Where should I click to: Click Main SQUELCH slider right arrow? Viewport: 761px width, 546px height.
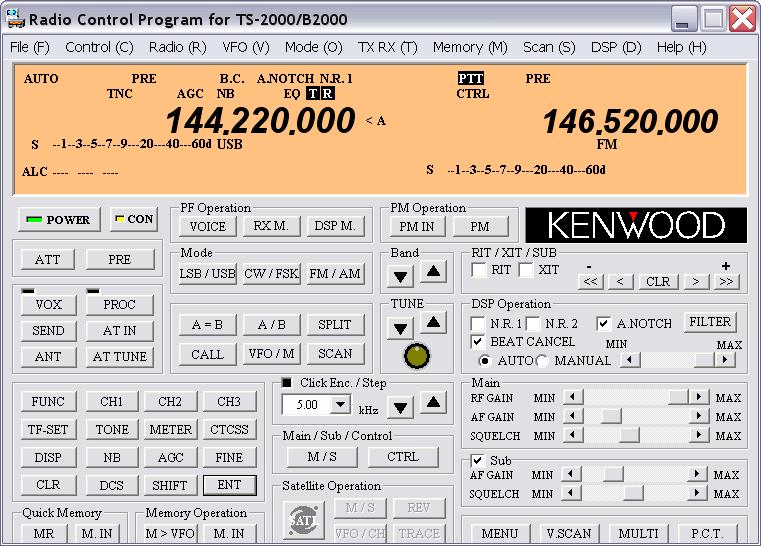[698, 435]
